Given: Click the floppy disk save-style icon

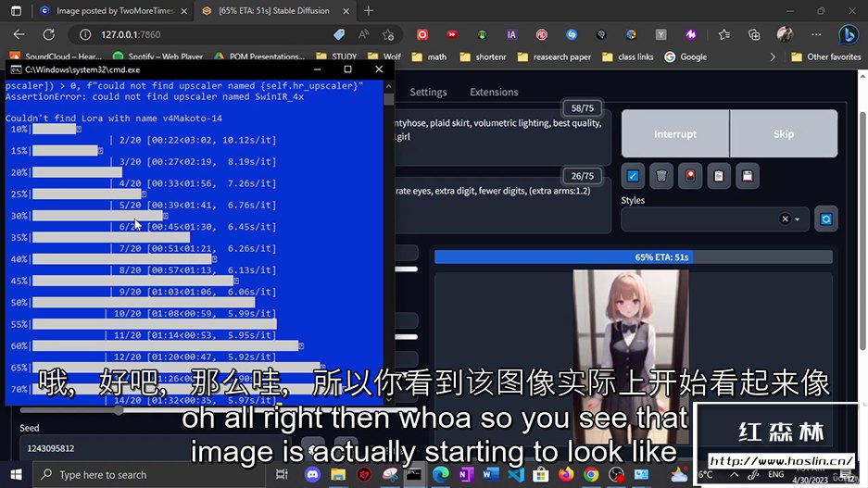Looking at the screenshot, I should click(748, 176).
